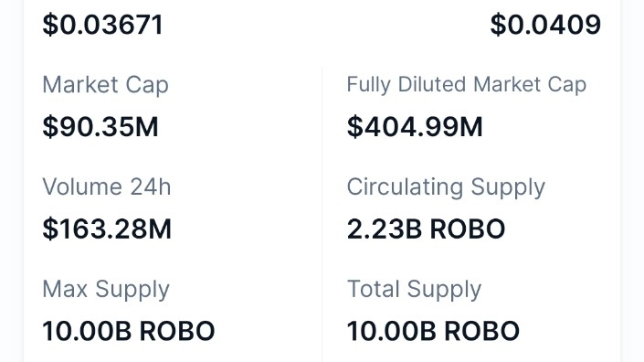The image size is (644, 362).
Task: Click the ROBO ticker under Total Supply
Action: 482,331
